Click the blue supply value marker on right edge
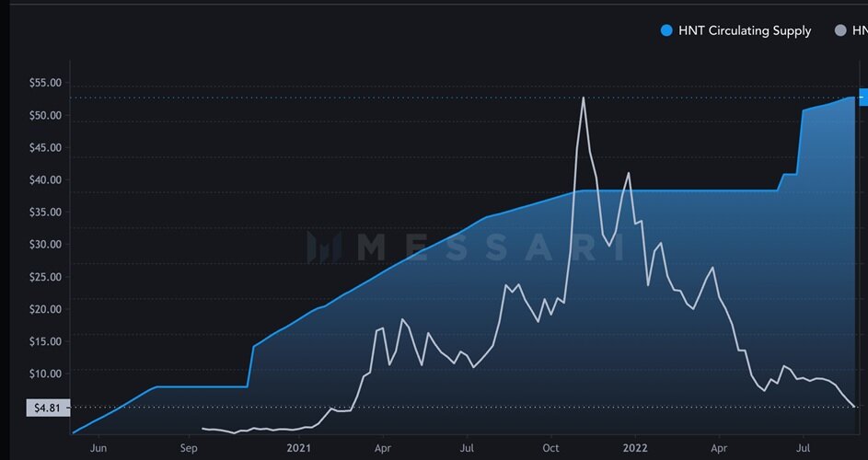The image size is (868, 460). 862,98
